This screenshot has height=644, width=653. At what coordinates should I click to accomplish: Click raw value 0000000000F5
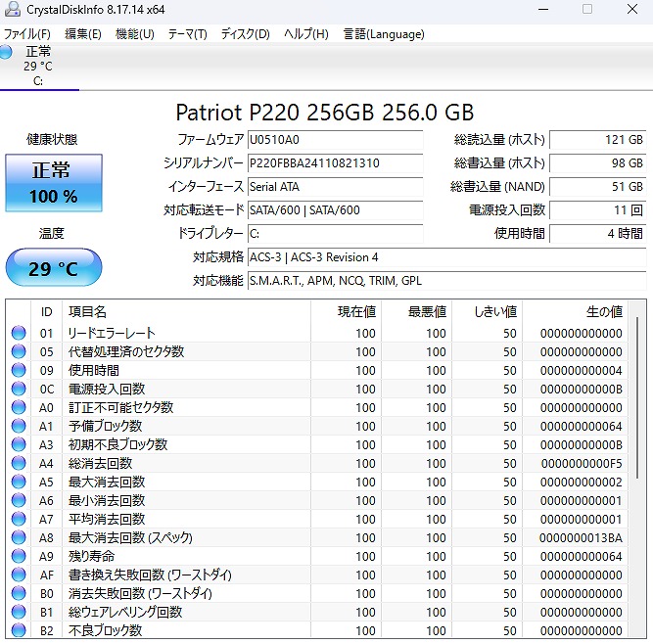coord(582,463)
